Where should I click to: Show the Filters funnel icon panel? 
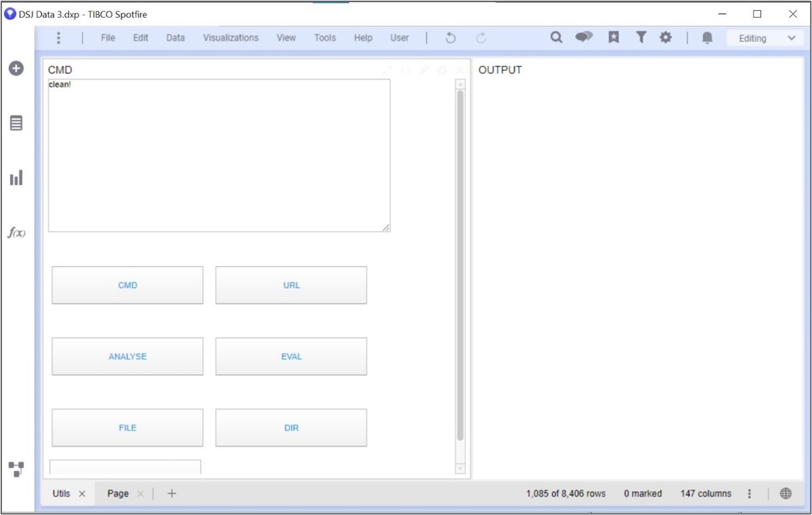641,38
